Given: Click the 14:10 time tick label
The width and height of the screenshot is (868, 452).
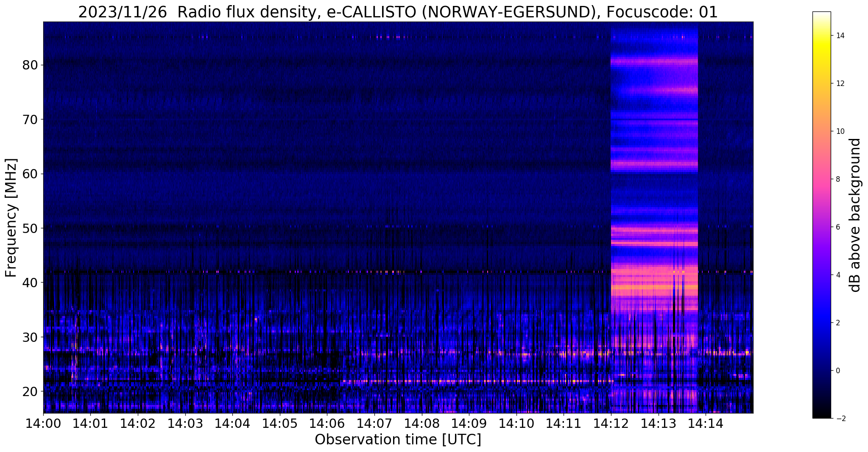Looking at the screenshot, I should point(516,423).
